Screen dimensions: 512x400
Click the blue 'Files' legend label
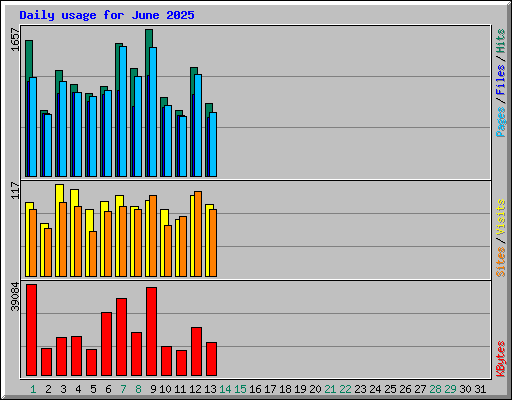coord(500,79)
